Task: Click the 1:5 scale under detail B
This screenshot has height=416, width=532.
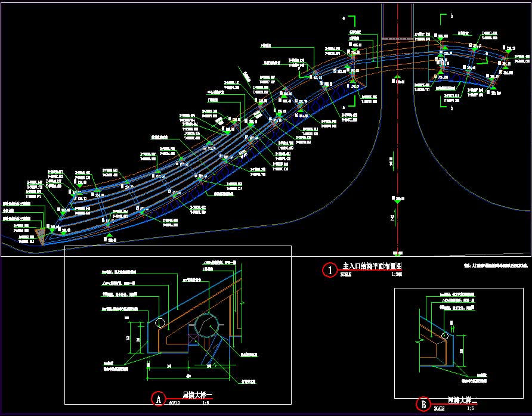Action: click(471, 408)
